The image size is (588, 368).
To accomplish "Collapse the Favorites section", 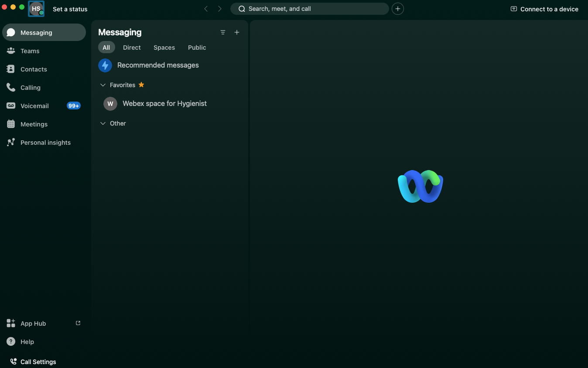I will 103,85.
